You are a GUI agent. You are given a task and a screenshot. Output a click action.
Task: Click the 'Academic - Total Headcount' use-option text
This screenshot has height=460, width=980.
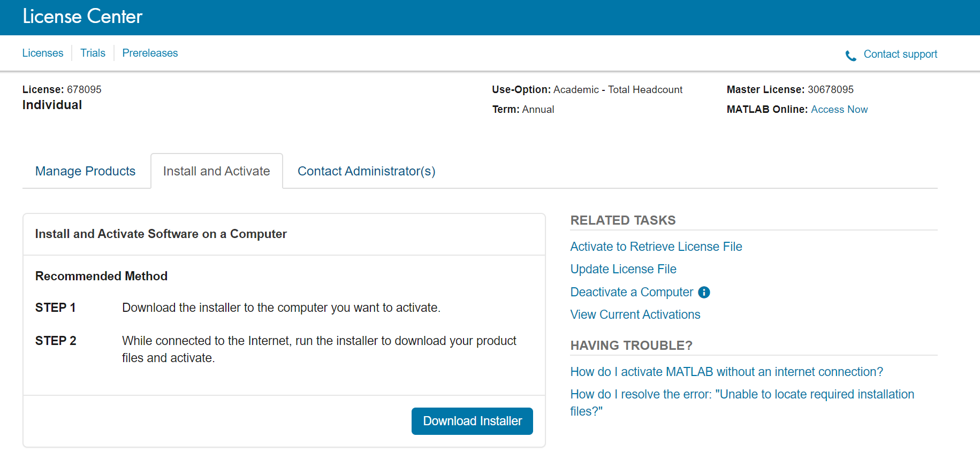[x=618, y=89]
